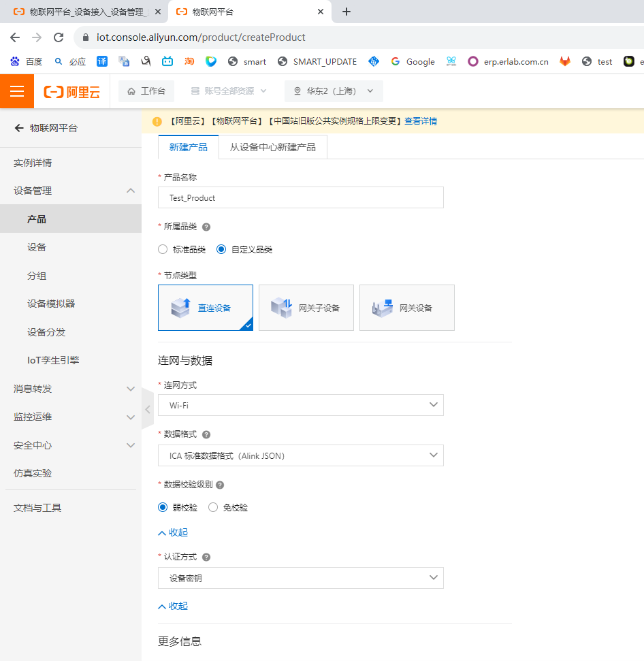Open 产品 in the sidebar
The image size is (644, 661).
tap(71, 219)
